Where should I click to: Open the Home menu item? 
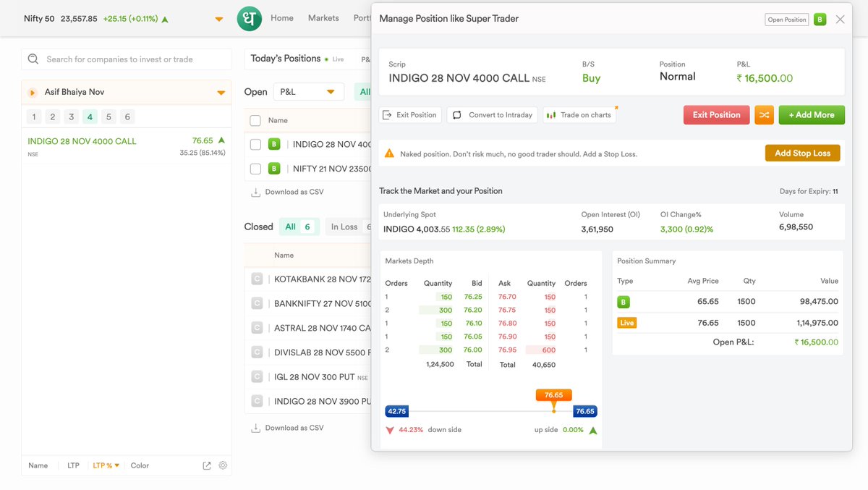point(282,18)
